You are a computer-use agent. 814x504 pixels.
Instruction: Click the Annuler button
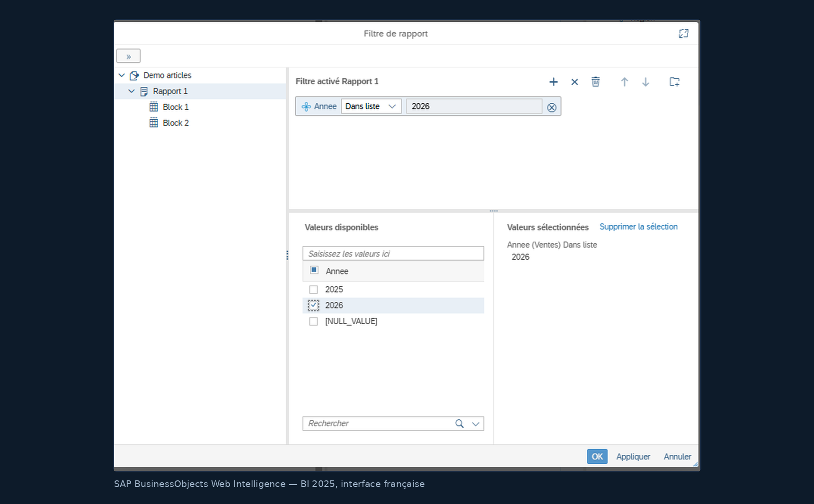coord(677,457)
